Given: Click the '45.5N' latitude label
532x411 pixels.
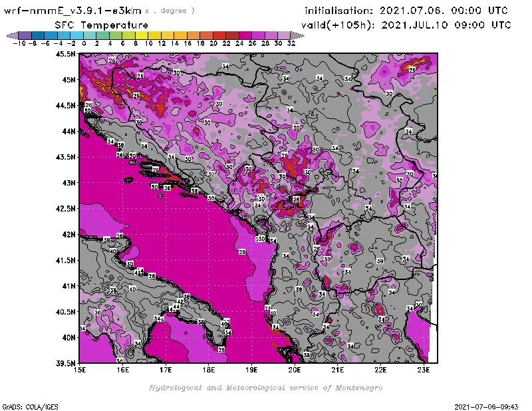Looking at the screenshot, I should point(65,54).
